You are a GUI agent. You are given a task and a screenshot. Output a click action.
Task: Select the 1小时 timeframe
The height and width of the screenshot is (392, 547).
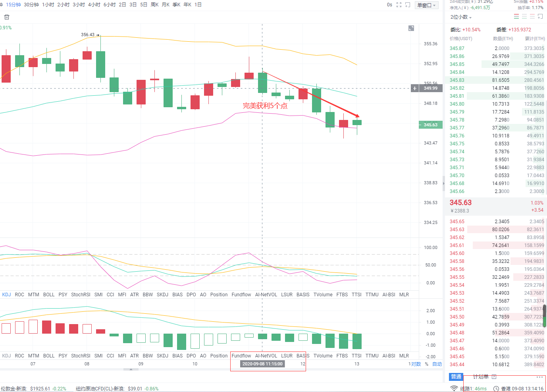pyautogui.click(x=48, y=5)
